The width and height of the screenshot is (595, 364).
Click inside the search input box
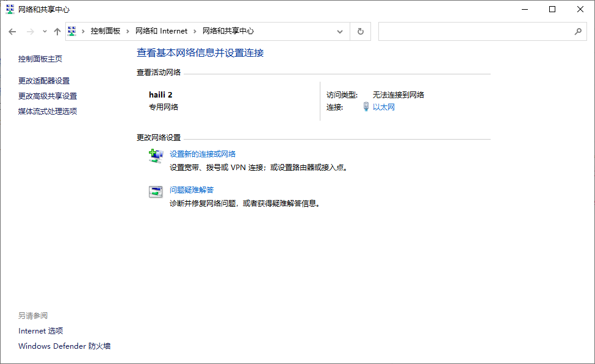pyautogui.click(x=476, y=31)
